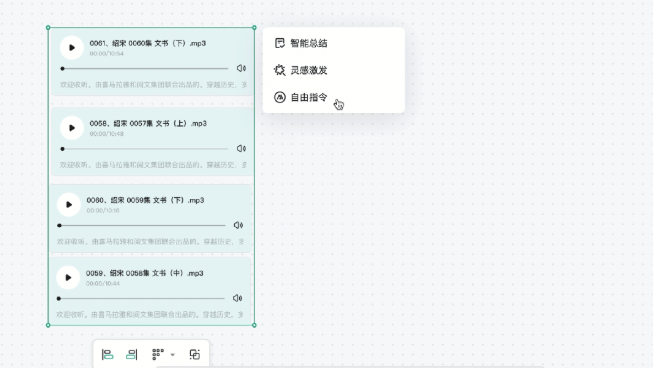
Task: Align selected cards to the left
Action: pyautogui.click(x=107, y=354)
